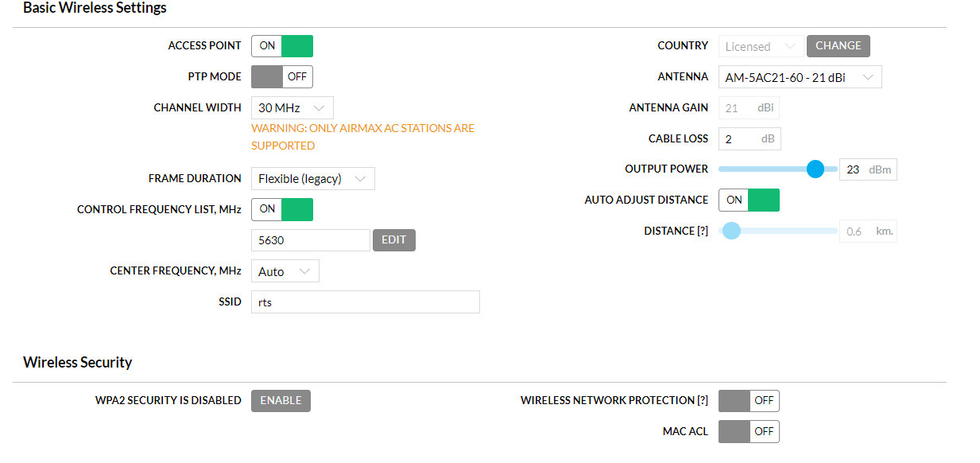Enable the MAC ACL switch
Viewport: 980px width, 463px height.
(749, 432)
